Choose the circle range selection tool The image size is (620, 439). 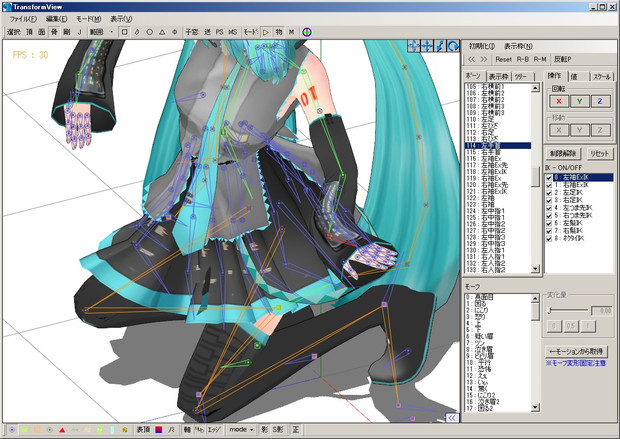pos(149,32)
